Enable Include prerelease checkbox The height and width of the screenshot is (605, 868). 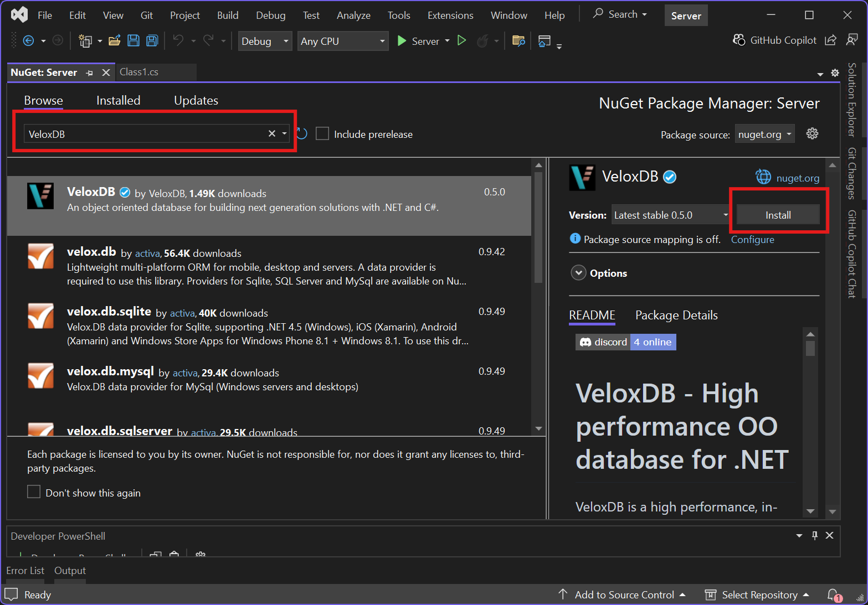coord(322,133)
